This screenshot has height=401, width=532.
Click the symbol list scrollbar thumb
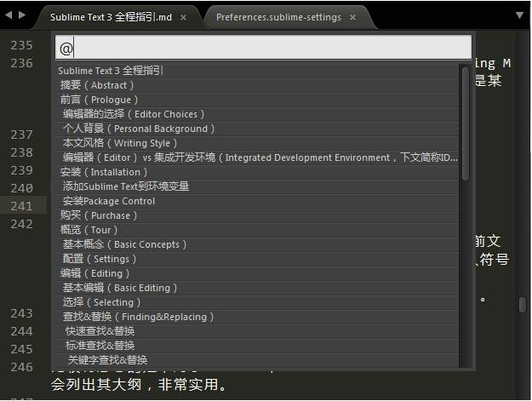(x=465, y=123)
